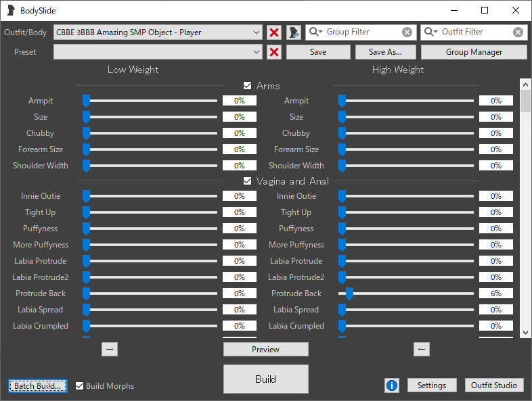Image resolution: width=532 pixels, height=401 pixels.
Task: Click the scrollbar down arrow
Action: click(525, 333)
